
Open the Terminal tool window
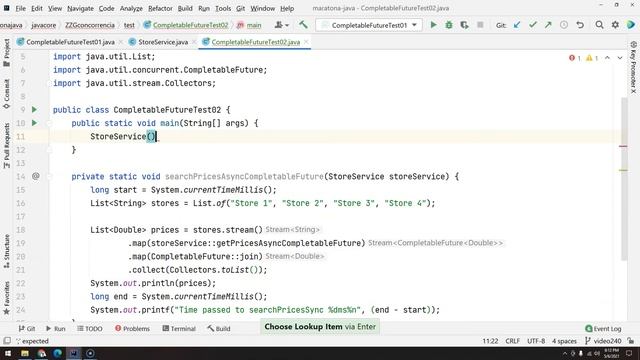pyautogui.click(x=179, y=328)
